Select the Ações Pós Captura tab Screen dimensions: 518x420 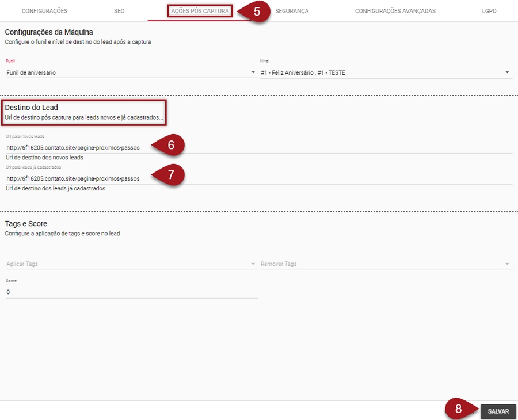click(200, 11)
